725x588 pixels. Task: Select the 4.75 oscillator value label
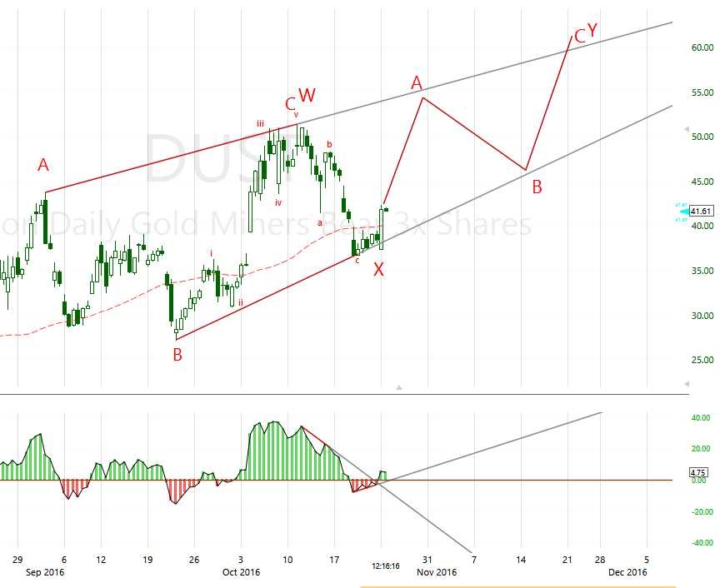coord(697,472)
